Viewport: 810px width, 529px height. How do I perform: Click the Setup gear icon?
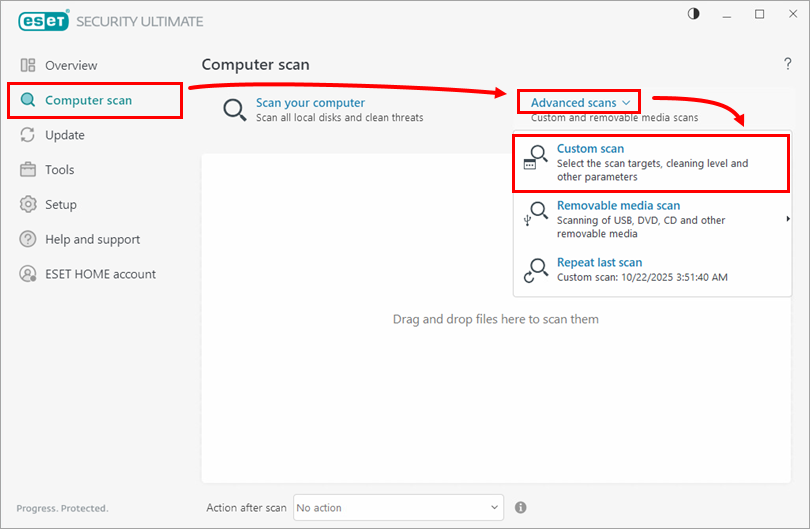(x=28, y=205)
